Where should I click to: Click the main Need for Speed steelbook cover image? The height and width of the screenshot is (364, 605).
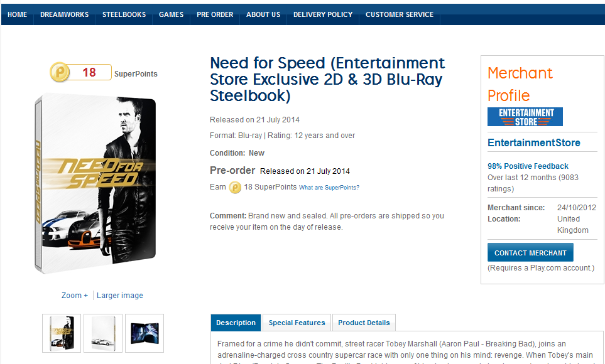[95, 183]
